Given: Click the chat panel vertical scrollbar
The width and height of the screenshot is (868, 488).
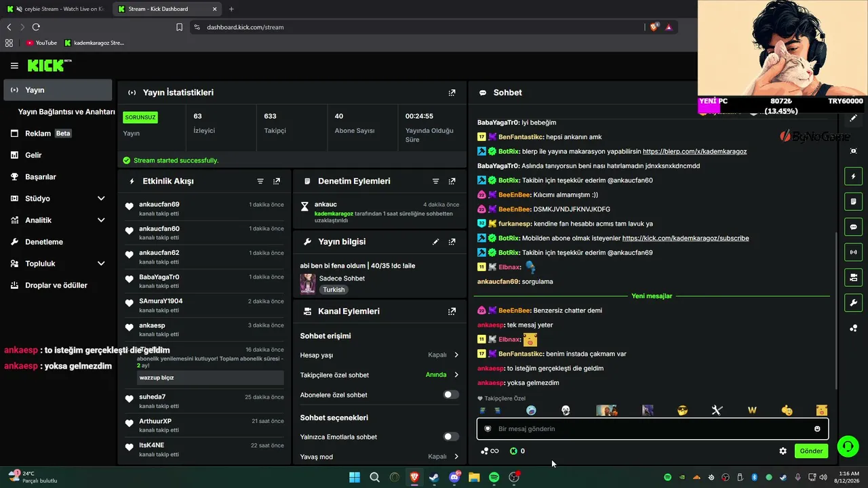Looking at the screenshot, I should (835, 310).
